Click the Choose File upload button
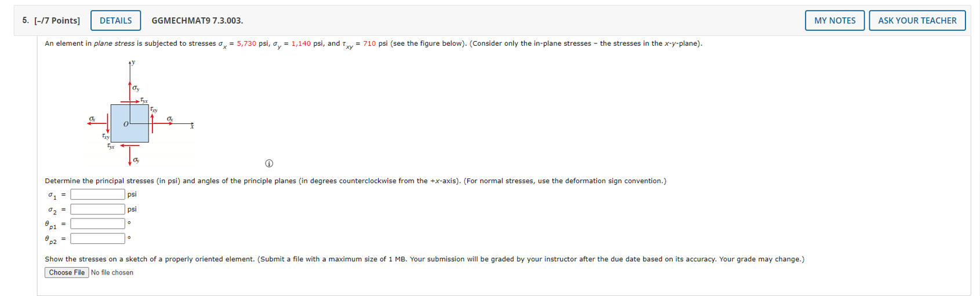 [67, 273]
